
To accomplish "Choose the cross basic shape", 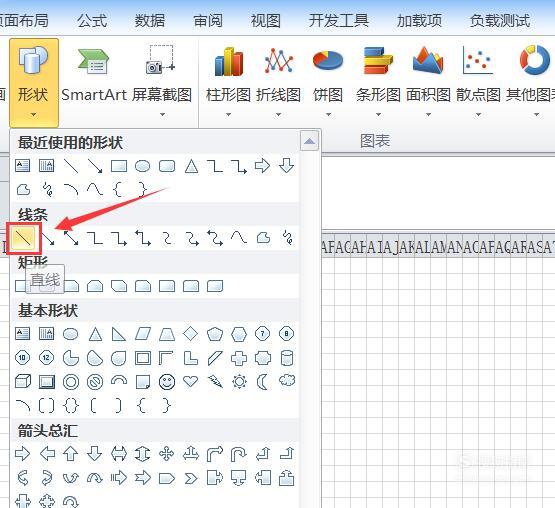I will pos(239,358).
